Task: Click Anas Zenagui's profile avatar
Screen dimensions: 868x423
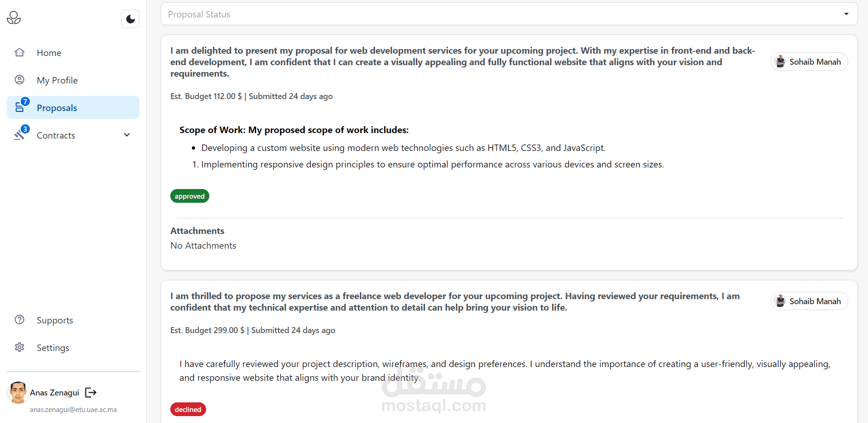Action: pyautogui.click(x=18, y=393)
